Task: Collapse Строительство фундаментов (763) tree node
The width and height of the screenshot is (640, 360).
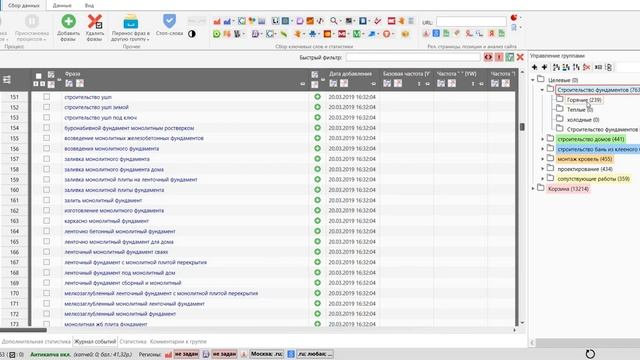Action: tap(542, 90)
